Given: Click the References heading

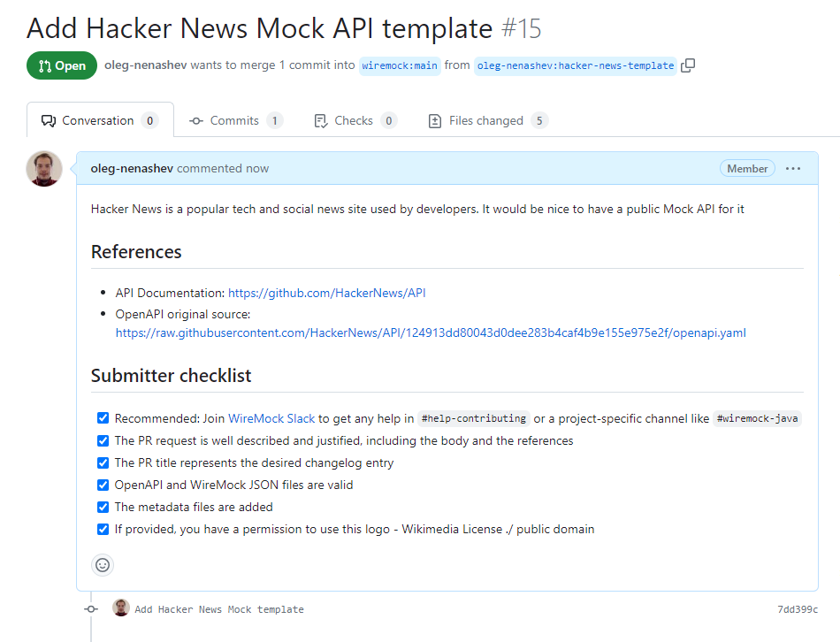Looking at the screenshot, I should [x=136, y=252].
